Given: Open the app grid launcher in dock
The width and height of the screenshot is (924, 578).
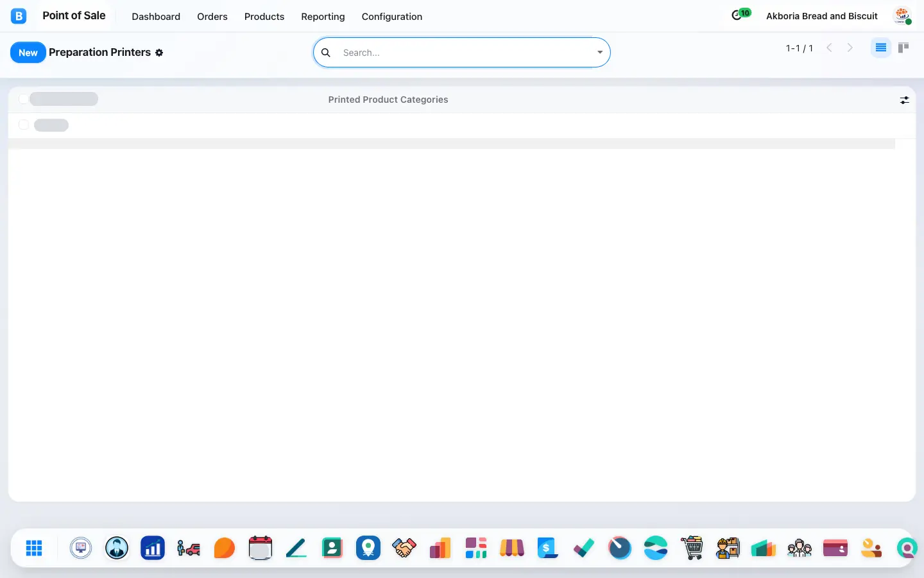Looking at the screenshot, I should pos(34,548).
